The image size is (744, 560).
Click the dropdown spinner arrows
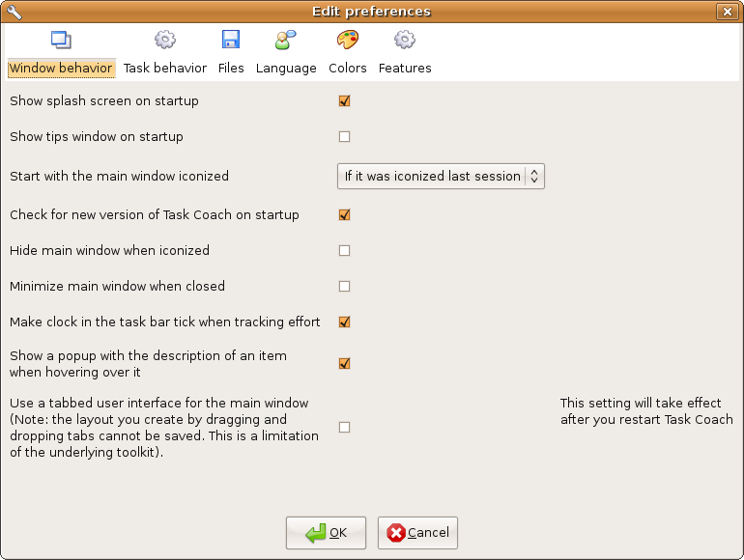(x=534, y=177)
